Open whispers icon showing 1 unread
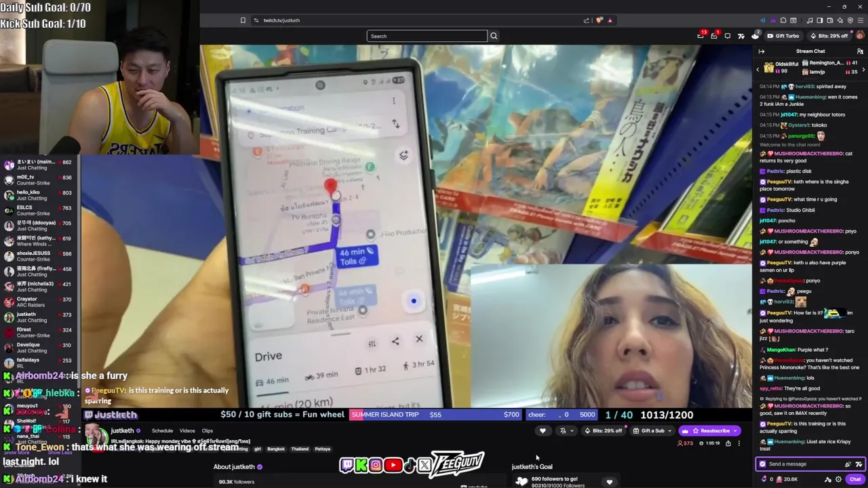 point(714,36)
